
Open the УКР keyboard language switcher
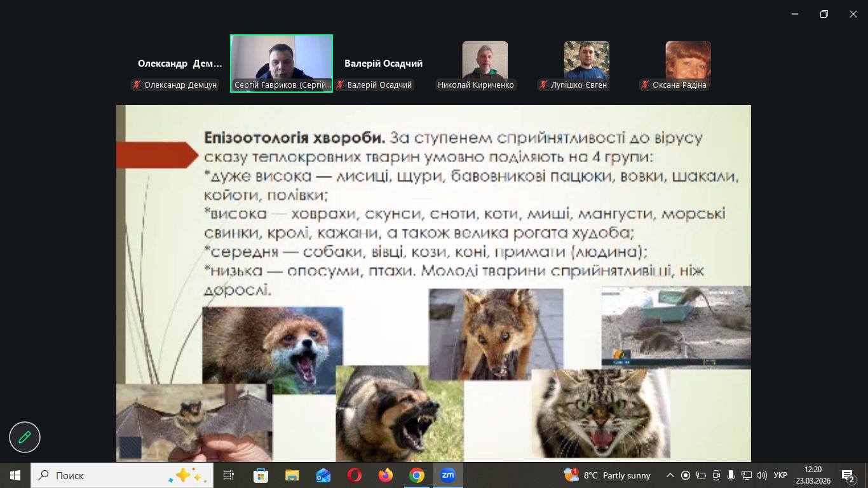(x=780, y=475)
